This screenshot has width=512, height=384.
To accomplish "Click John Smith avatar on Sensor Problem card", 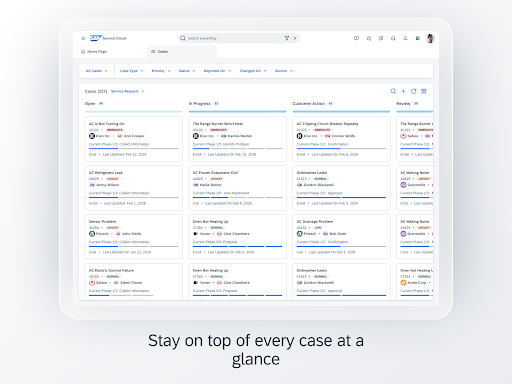I will click(118, 234).
